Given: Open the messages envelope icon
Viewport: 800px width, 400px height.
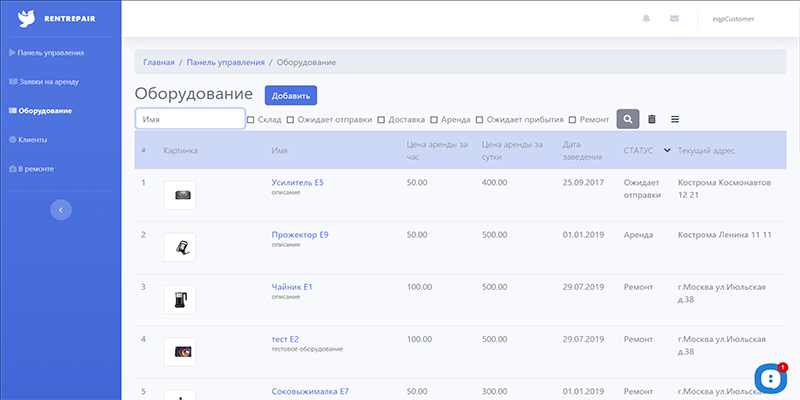Looking at the screenshot, I should point(674,19).
